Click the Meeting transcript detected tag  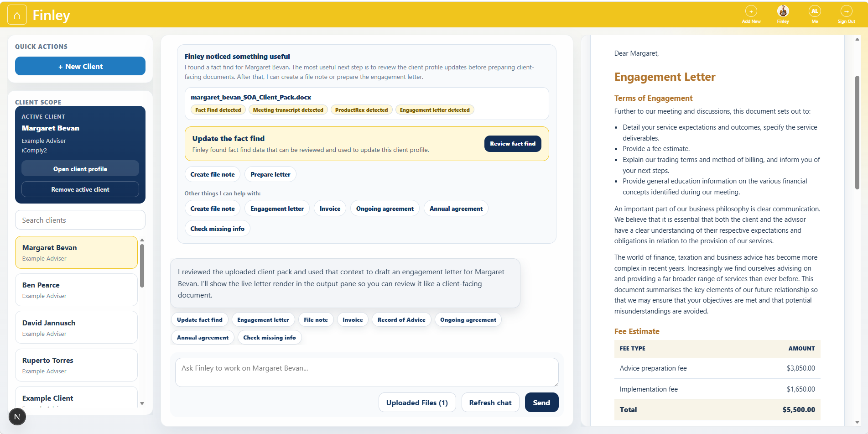click(x=288, y=110)
